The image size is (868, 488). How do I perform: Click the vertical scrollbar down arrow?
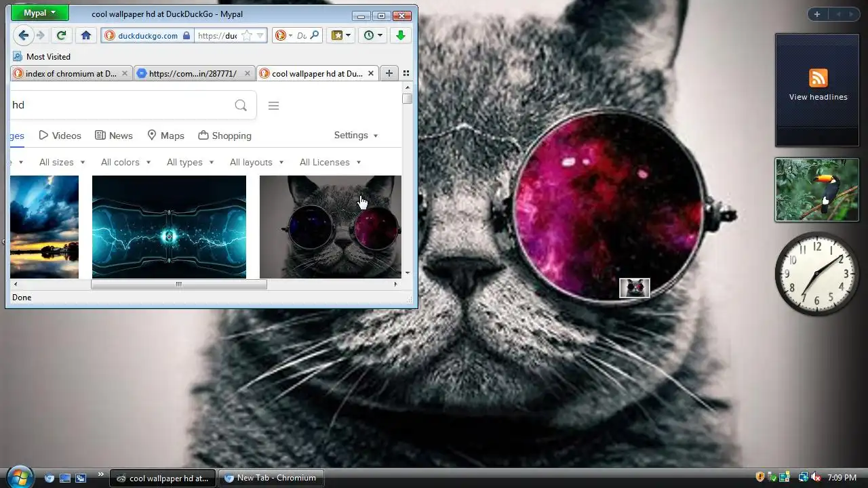tap(407, 272)
